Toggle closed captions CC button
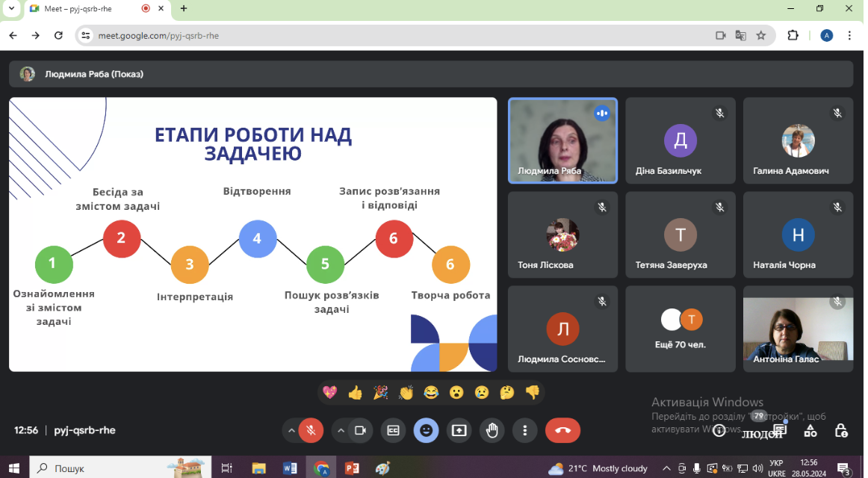The image size is (868, 478). pyautogui.click(x=393, y=430)
